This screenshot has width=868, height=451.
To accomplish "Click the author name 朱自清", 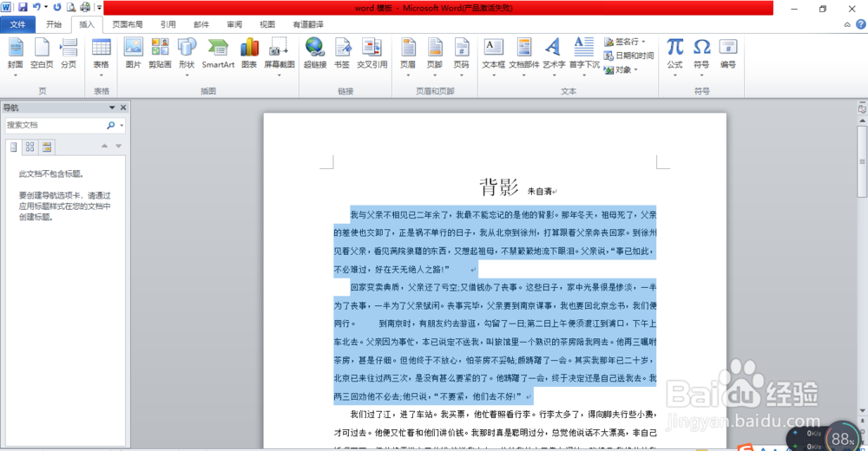I will click(539, 192).
